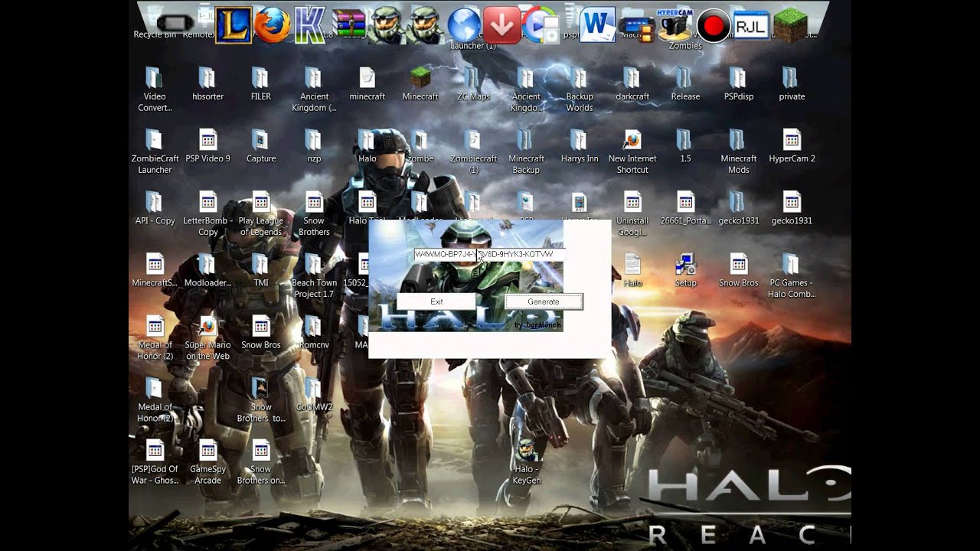Open [PSP]God Of War - Ghos... file
Image resolution: width=980 pixels, height=551 pixels.
(155, 461)
